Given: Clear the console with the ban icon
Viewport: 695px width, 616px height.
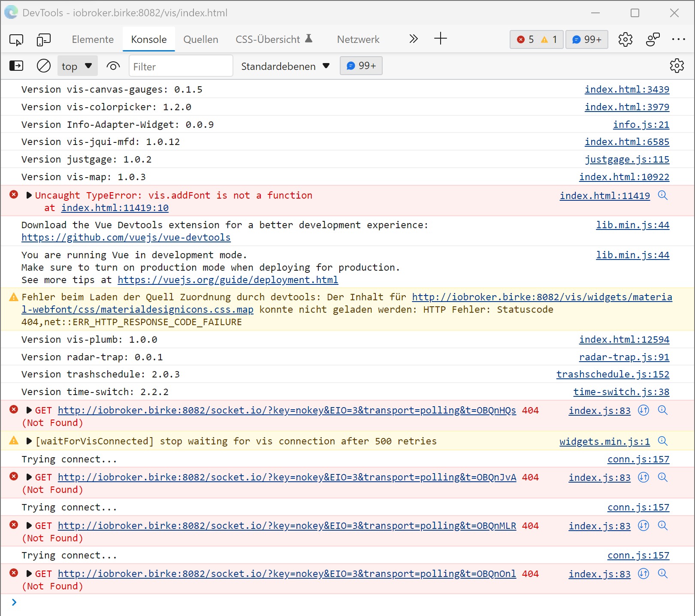Looking at the screenshot, I should 44,66.
